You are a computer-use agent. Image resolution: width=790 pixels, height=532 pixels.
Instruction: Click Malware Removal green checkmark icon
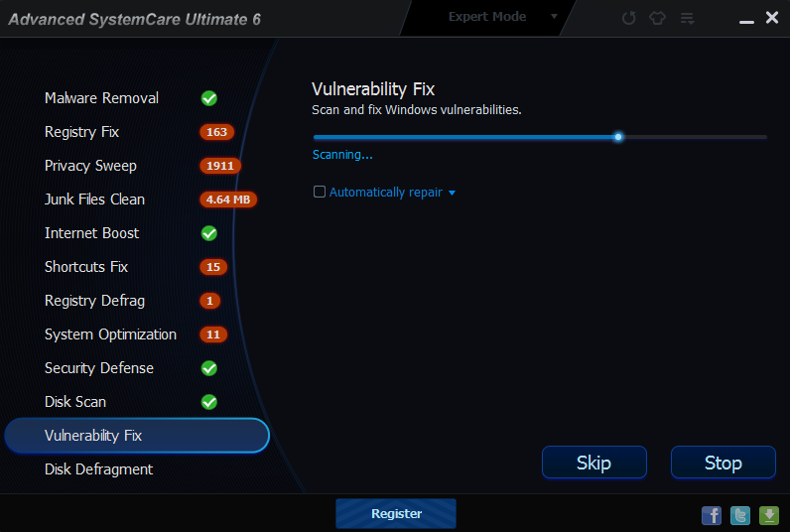209,98
